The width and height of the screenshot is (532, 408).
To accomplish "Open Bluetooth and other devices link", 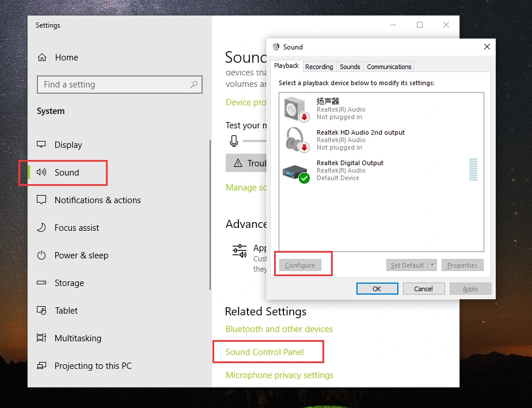I will [x=279, y=329].
